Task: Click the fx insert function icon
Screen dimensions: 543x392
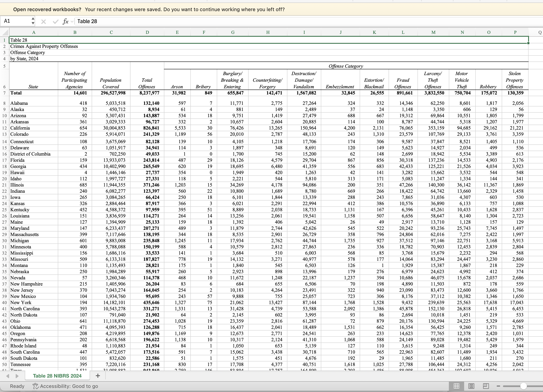Action: point(65,21)
